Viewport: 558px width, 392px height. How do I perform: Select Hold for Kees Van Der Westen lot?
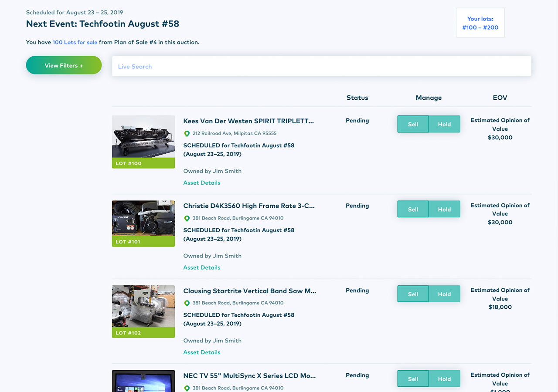pyautogui.click(x=444, y=124)
